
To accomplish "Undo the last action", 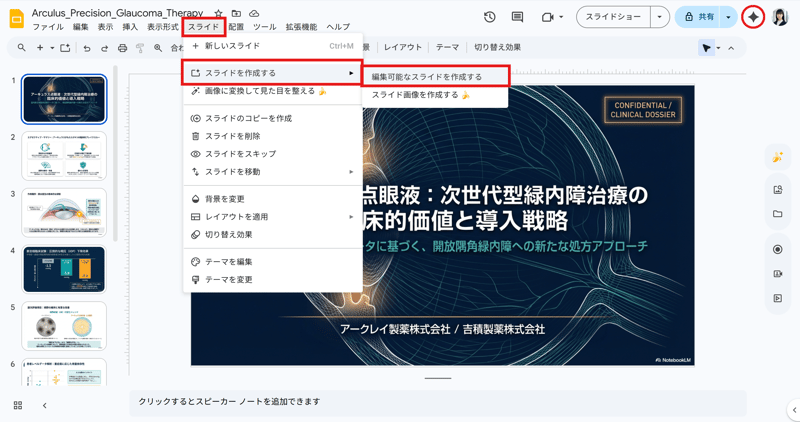I will [87, 48].
